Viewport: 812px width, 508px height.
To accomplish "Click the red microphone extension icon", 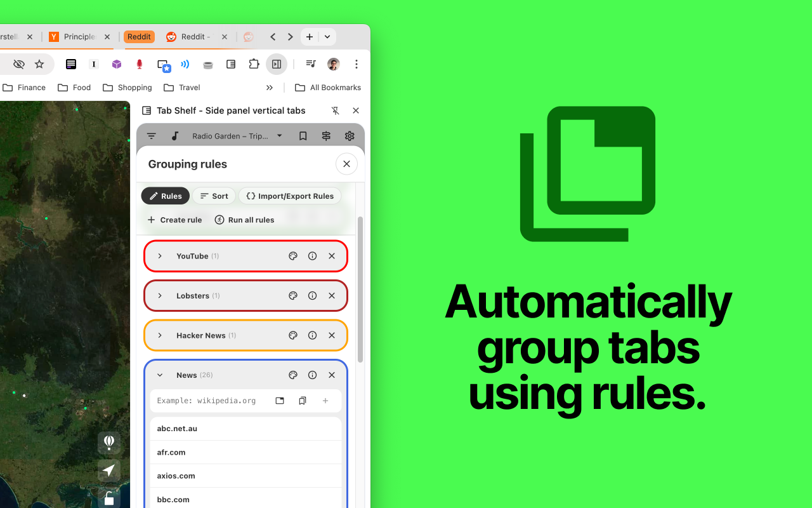I will (x=140, y=64).
